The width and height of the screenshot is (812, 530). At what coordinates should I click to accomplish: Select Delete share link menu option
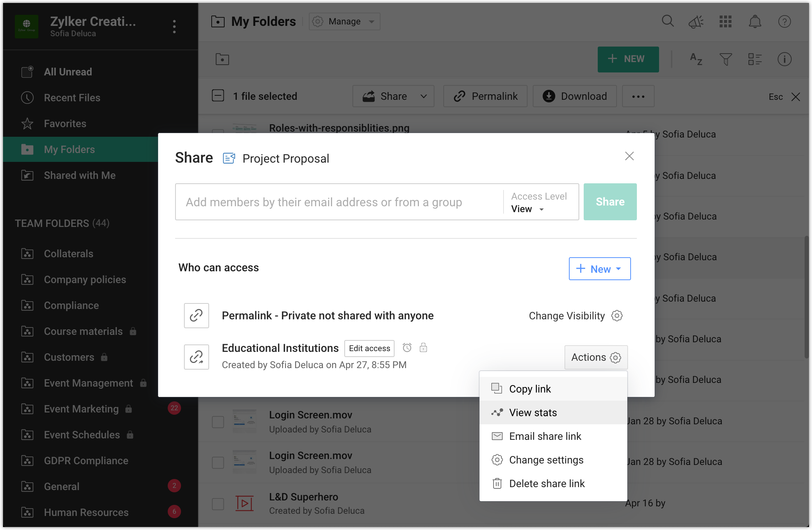point(547,483)
